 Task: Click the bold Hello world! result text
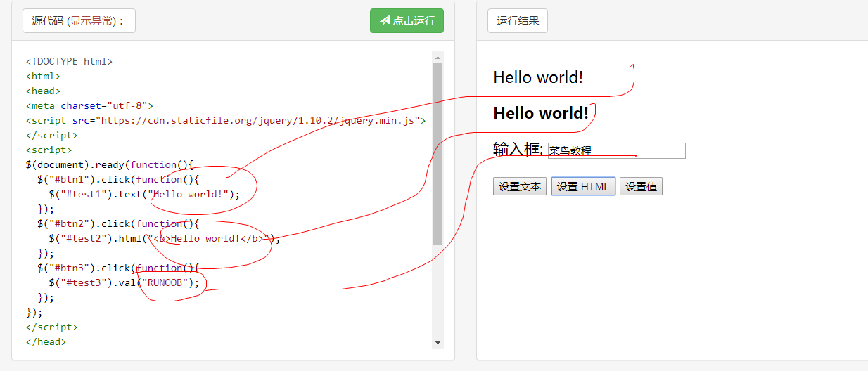(x=541, y=113)
